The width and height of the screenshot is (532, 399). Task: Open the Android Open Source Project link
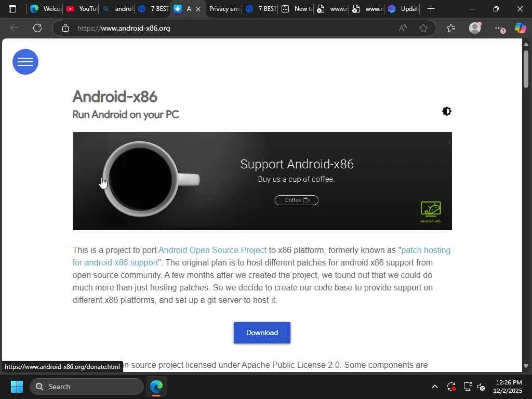[212, 250]
